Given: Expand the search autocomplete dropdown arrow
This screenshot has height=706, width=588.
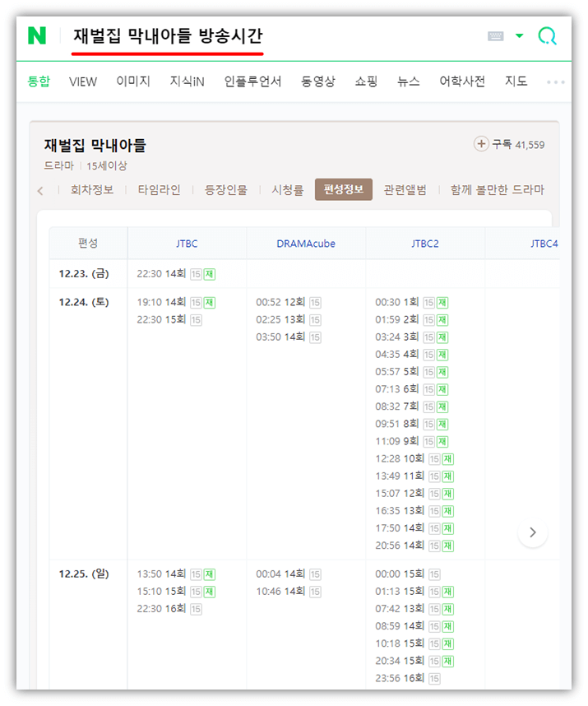Looking at the screenshot, I should click(x=519, y=35).
